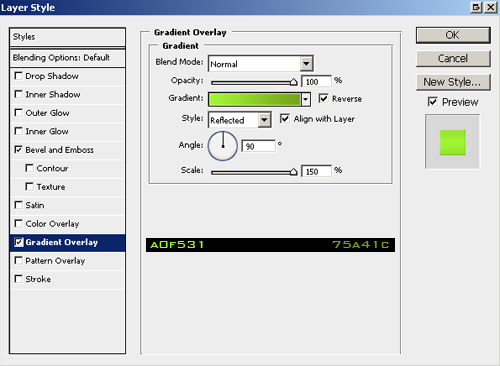The height and width of the screenshot is (366, 500).
Task: Select the Drop Shadow label
Action: [x=52, y=76]
